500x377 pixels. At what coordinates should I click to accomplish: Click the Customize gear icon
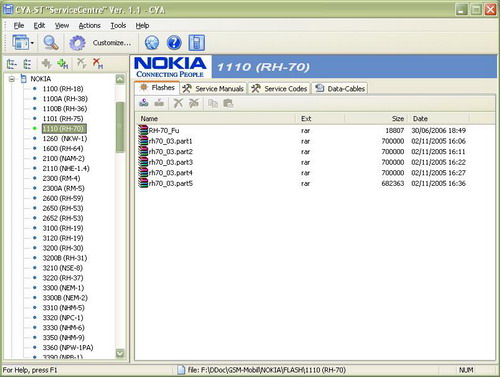point(77,43)
